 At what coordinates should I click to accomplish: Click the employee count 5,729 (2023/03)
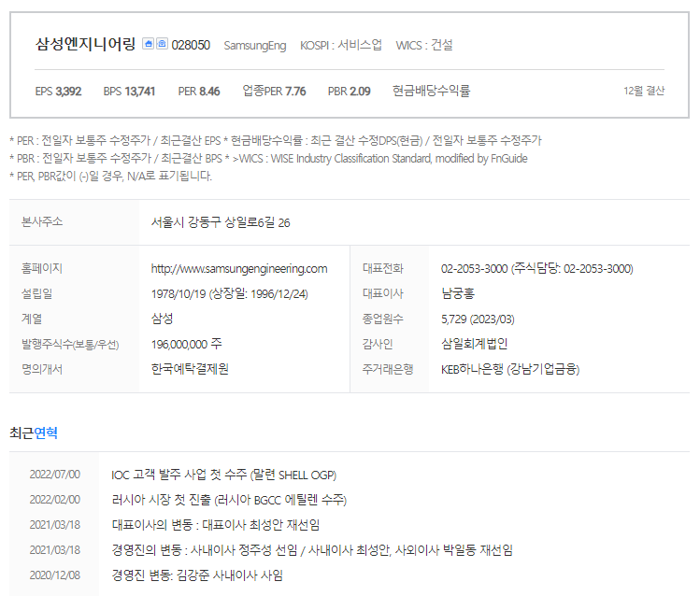[478, 319]
